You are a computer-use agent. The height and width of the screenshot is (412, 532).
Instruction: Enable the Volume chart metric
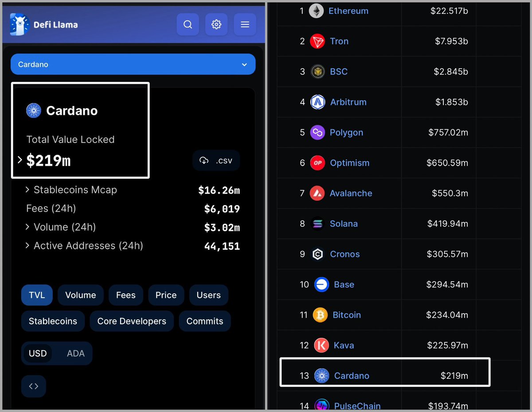[80, 295]
